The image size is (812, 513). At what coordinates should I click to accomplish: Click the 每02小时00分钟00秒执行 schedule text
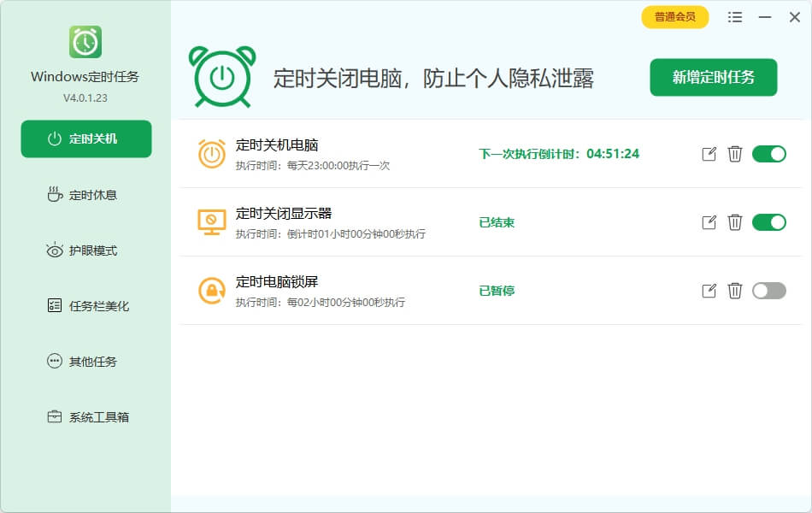coord(346,303)
